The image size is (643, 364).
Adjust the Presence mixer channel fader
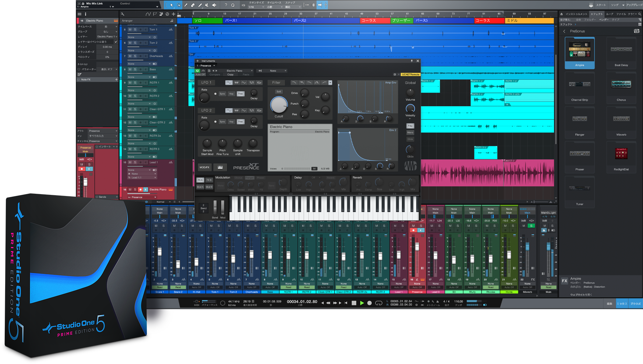click(x=417, y=246)
